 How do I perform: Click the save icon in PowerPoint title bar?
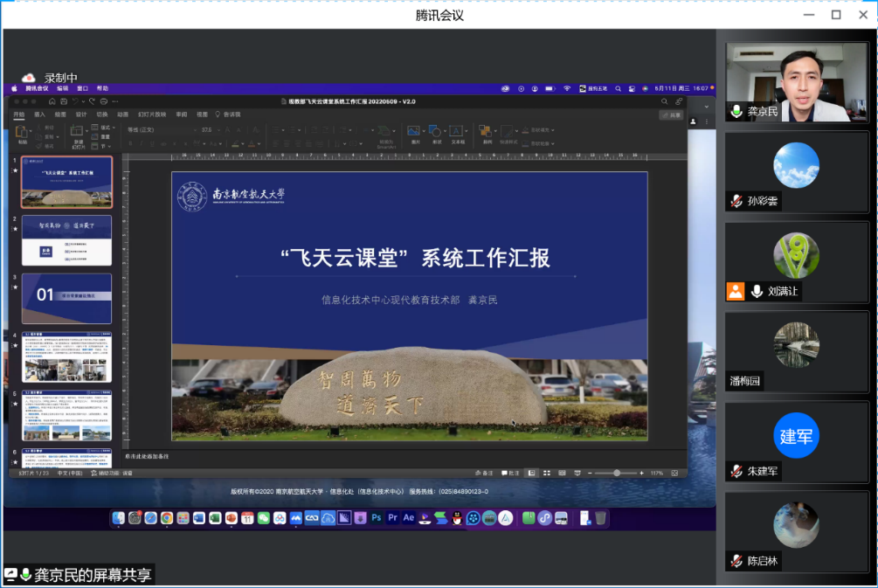click(64, 101)
